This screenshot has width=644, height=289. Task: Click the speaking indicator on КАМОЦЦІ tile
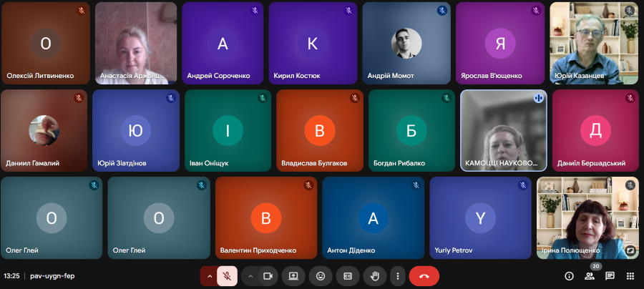pos(538,98)
